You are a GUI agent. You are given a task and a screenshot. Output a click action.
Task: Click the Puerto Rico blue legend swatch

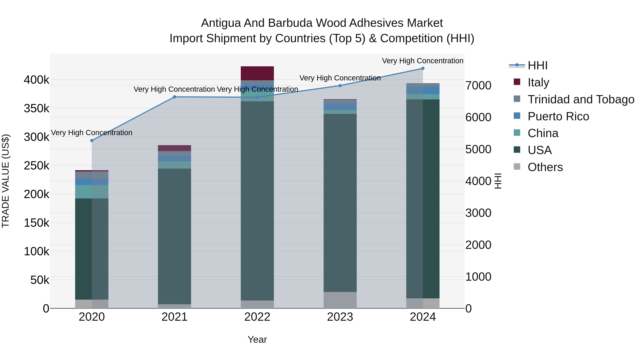pyautogui.click(x=517, y=116)
